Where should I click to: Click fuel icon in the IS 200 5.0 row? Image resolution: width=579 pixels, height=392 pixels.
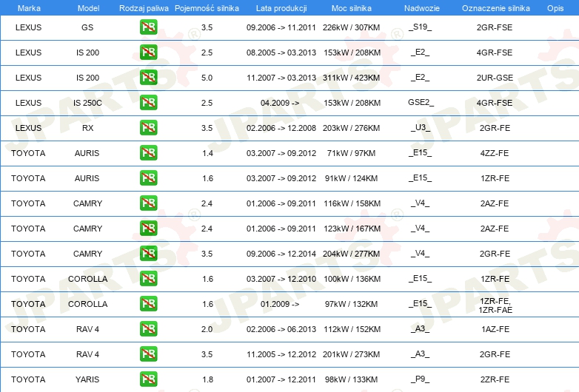click(x=148, y=78)
